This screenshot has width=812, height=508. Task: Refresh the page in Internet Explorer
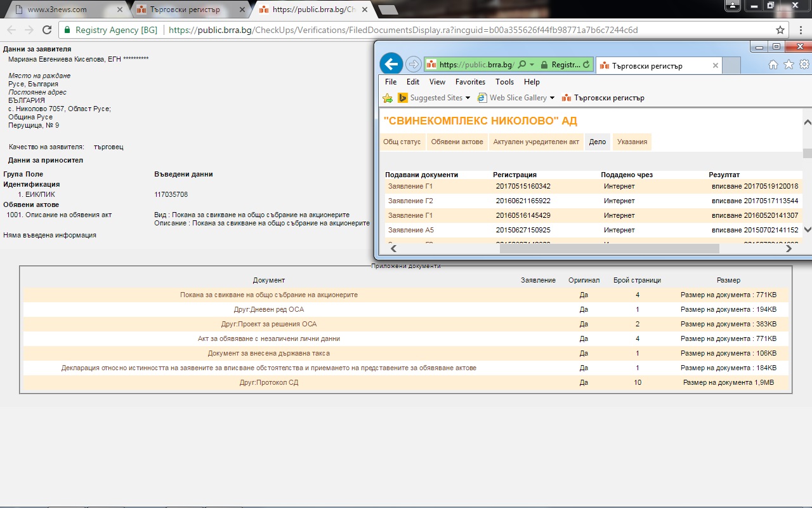tap(586, 65)
